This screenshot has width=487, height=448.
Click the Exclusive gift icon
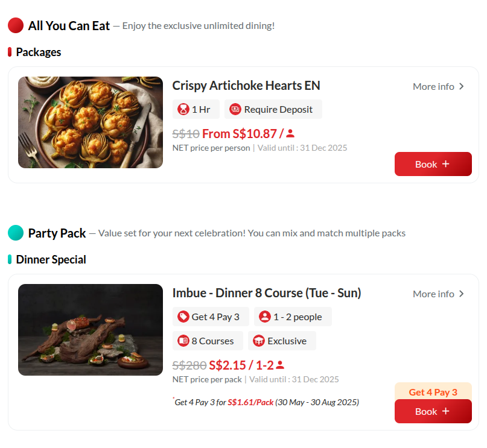[259, 341]
